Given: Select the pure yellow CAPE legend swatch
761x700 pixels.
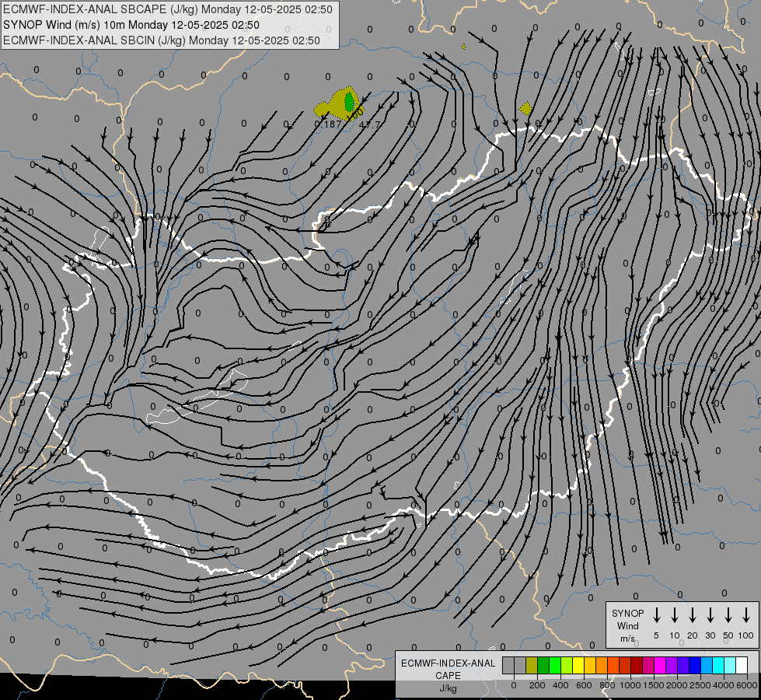Looking at the screenshot, I should coord(578,665).
